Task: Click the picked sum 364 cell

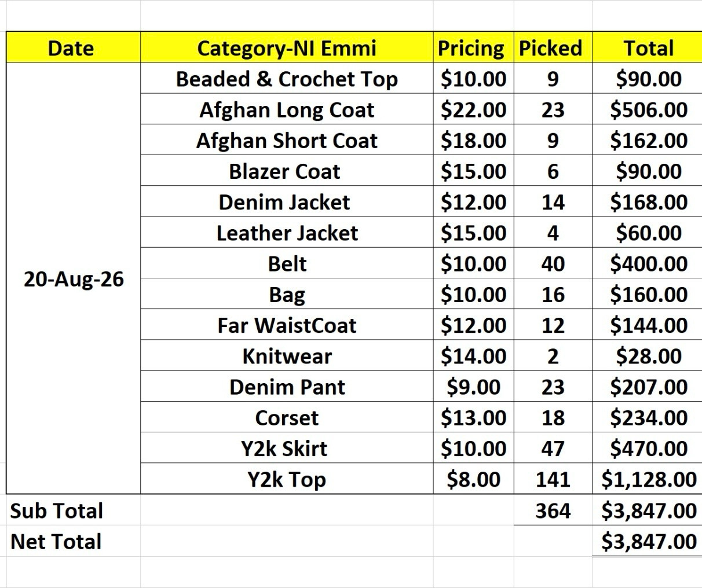Action: click(x=553, y=510)
